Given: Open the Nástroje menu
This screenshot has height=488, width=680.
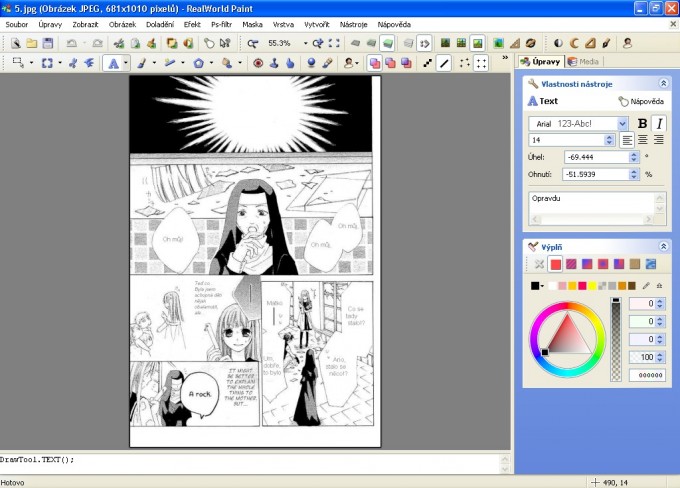Looking at the screenshot, I should pyautogui.click(x=353, y=25).
